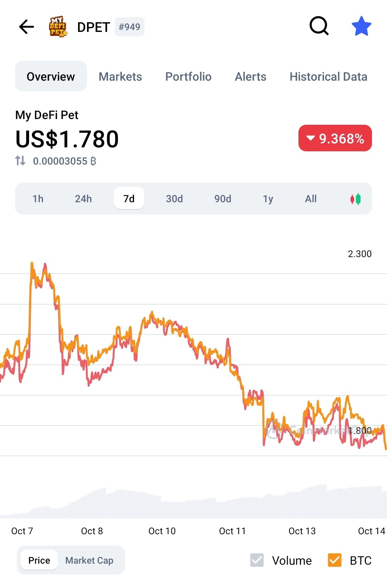387x588 pixels.
Task: Choose the 1y time range
Action: pos(268,199)
